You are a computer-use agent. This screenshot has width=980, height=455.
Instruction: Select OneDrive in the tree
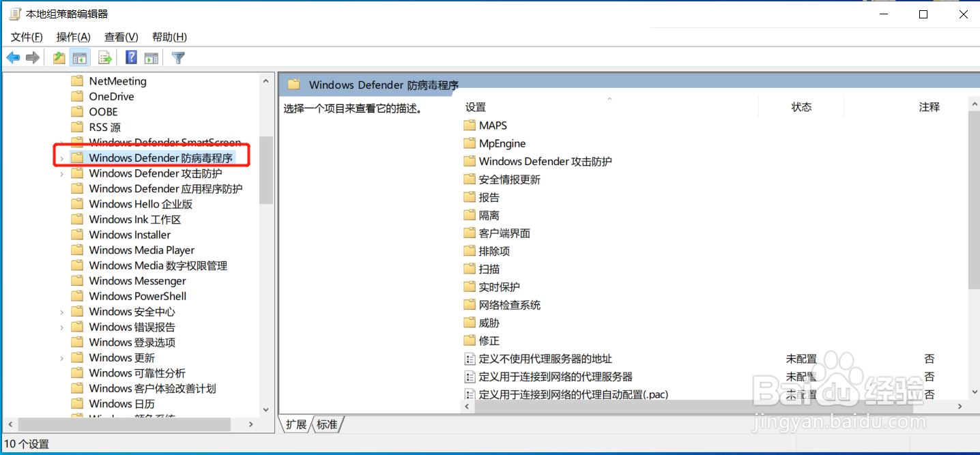pyautogui.click(x=111, y=97)
